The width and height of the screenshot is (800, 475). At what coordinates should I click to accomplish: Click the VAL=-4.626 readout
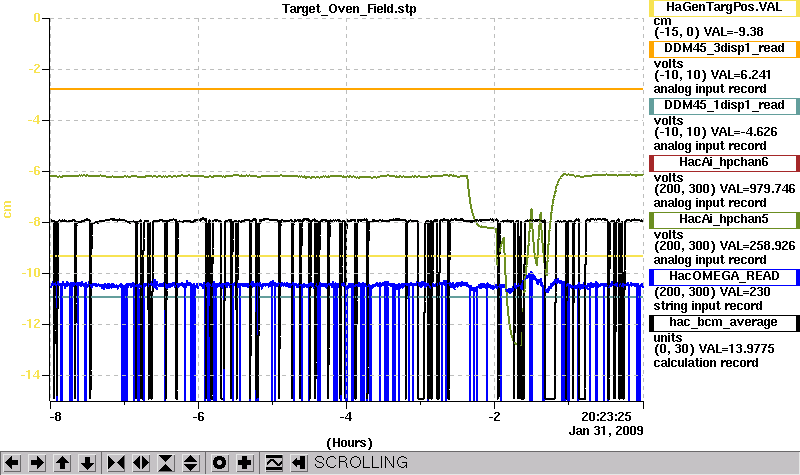[744, 132]
